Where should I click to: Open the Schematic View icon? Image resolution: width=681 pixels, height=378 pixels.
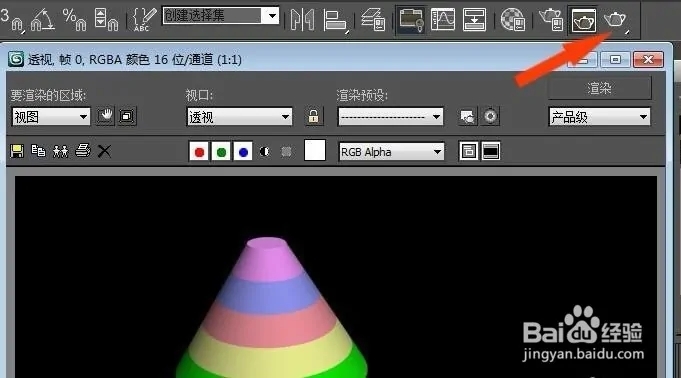tap(474, 20)
